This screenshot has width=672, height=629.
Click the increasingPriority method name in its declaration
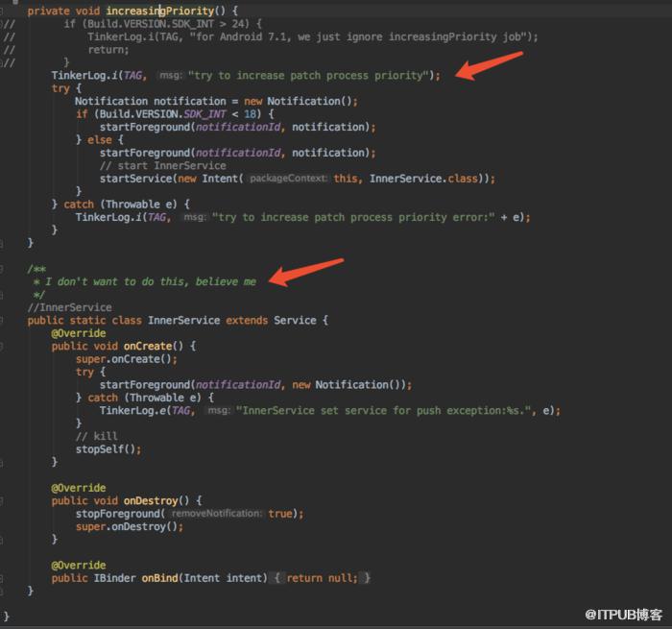pos(160,11)
